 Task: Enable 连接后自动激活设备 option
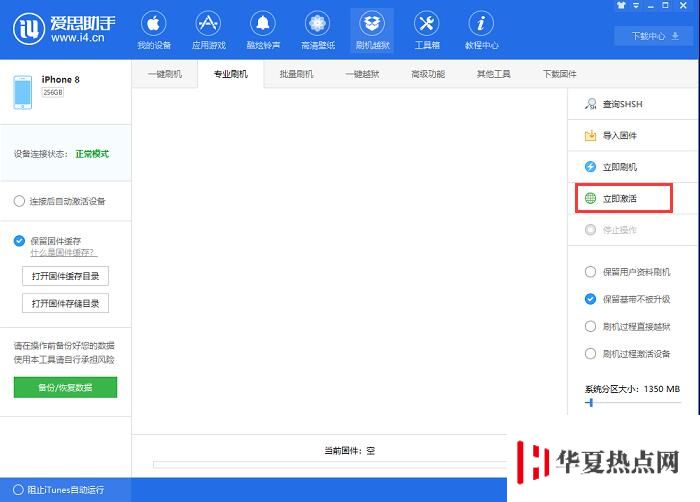tap(19, 201)
